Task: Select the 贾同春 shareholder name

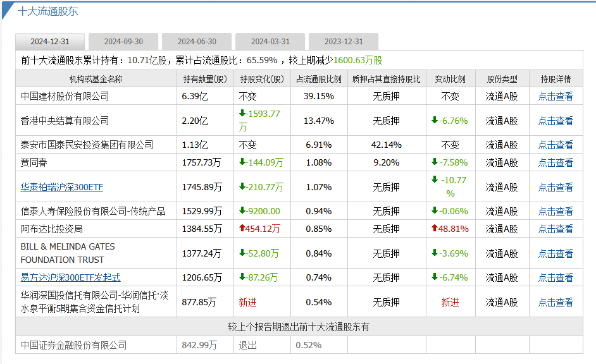Action: (34, 162)
